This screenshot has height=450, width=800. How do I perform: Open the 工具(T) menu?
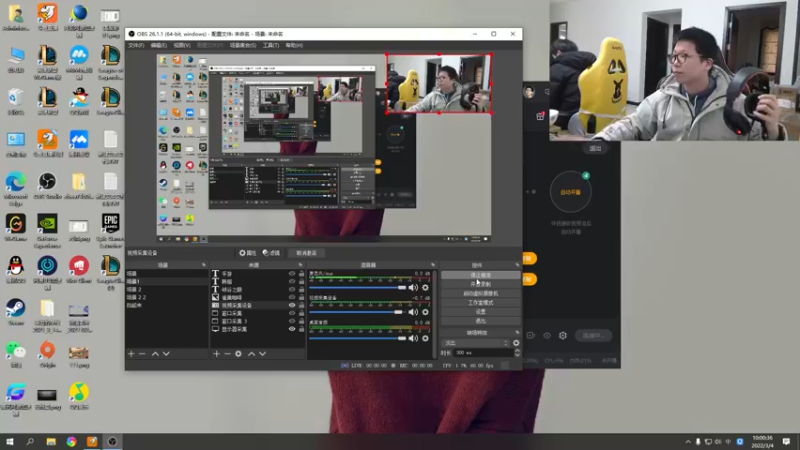click(x=271, y=45)
